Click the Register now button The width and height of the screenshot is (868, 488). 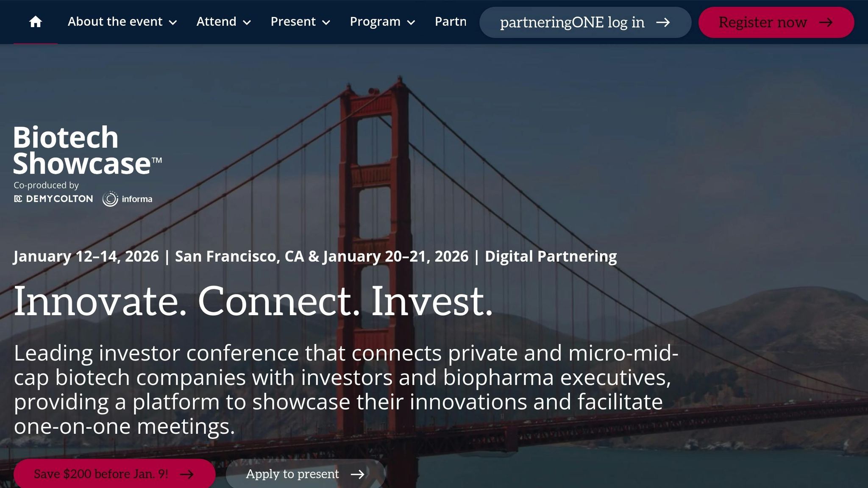click(776, 22)
